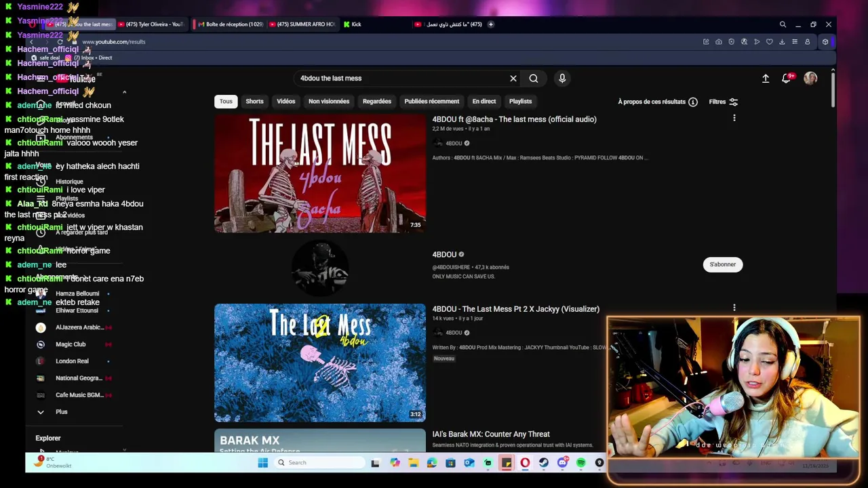The image size is (868, 488).
Task: Open The Last Mess Pt 2 thumbnail
Action: (x=320, y=363)
